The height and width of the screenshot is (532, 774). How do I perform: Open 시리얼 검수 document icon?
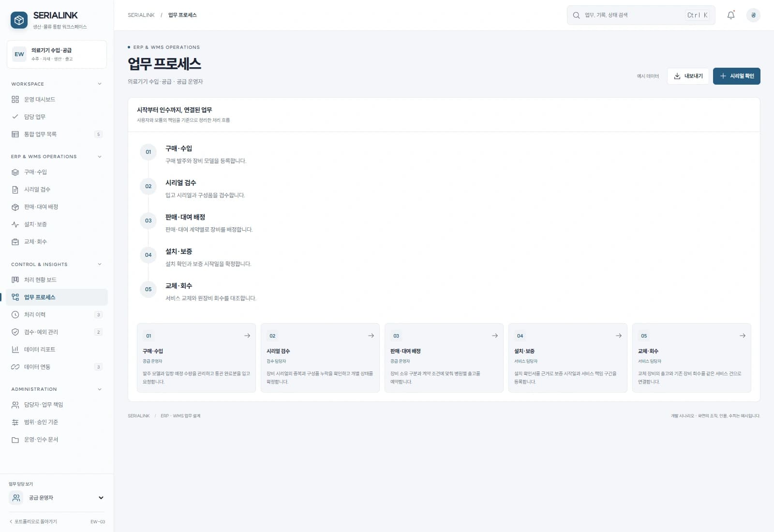pos(15,189)
